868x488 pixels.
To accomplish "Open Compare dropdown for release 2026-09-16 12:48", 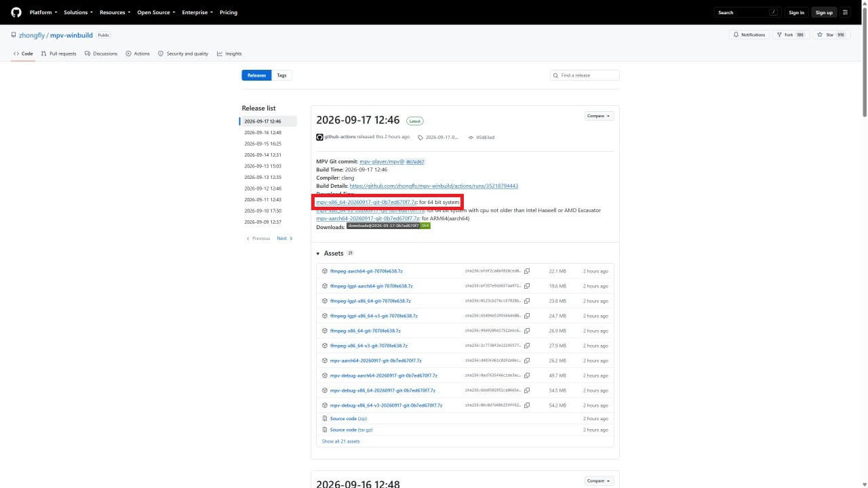I will 599,481.
